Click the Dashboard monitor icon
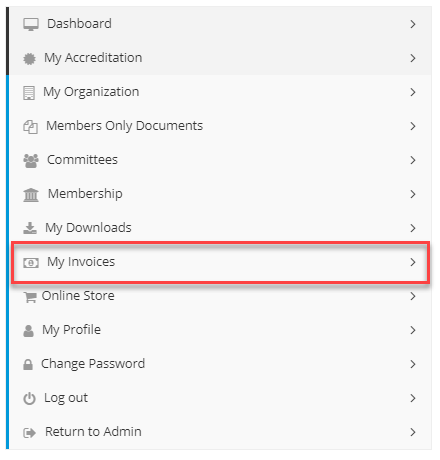Screen dimensions: 440x460 coord(31,25)
